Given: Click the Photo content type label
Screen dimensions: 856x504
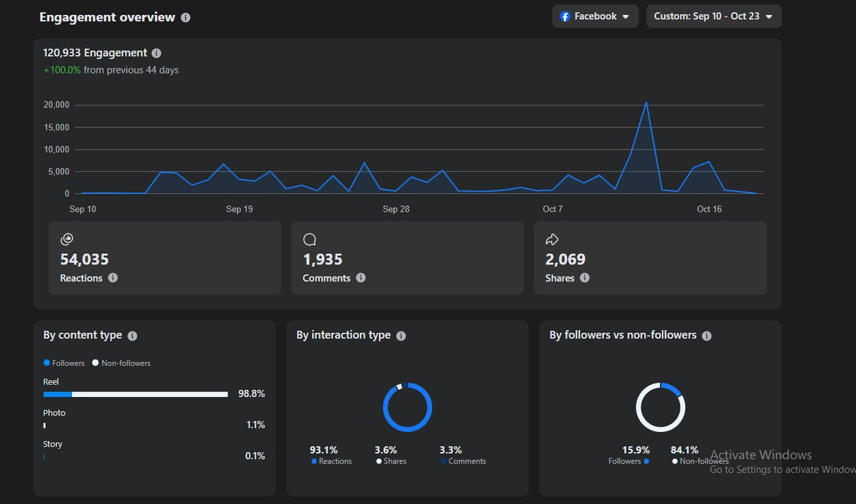Looking at the screenshot, I should [54, 413].
